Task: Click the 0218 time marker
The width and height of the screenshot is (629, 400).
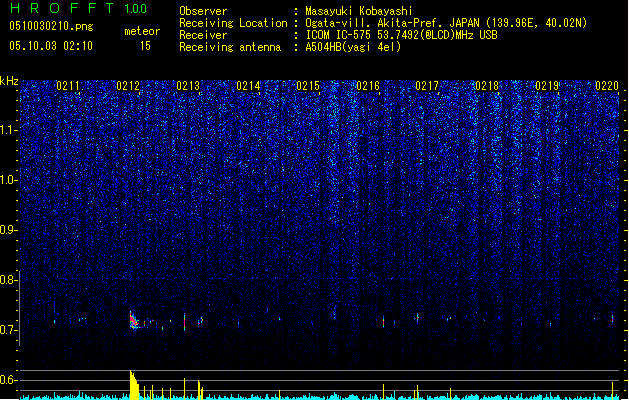Action: [487, 86]
